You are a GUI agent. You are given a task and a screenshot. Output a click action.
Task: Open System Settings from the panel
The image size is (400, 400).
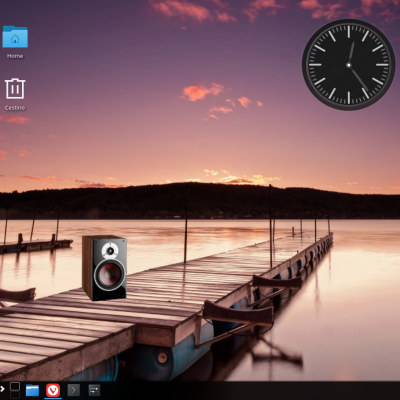click(94, 390)
